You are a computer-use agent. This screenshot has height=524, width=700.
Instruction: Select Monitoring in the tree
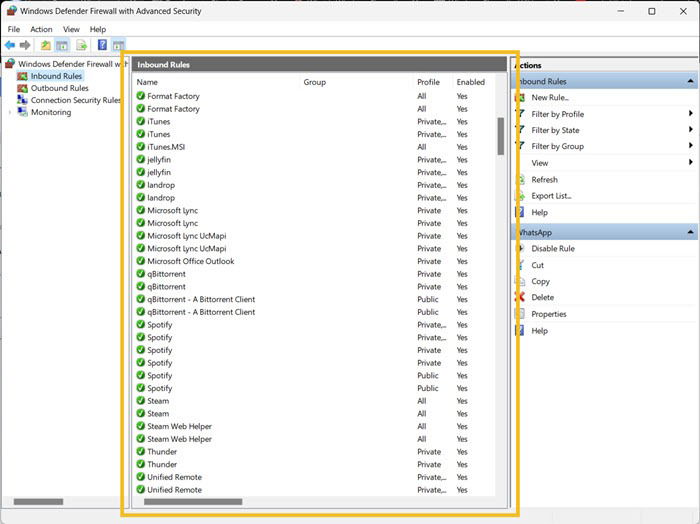coord(51,112)
